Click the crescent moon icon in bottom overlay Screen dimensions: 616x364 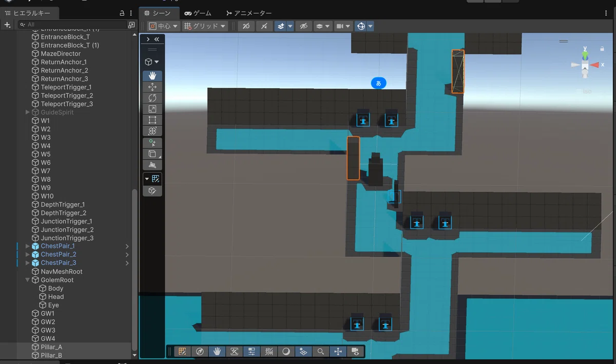tap(286, 352)
